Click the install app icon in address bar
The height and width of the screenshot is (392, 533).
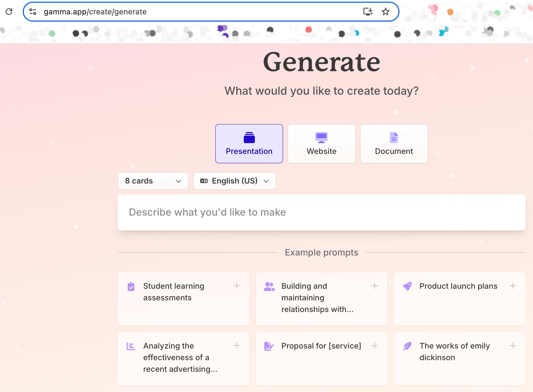tap(368, 12)
